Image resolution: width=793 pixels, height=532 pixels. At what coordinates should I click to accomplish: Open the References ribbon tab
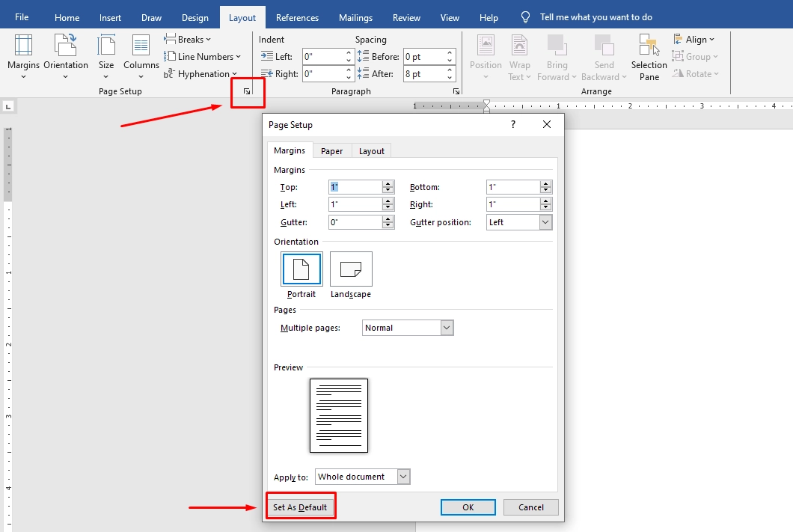297,16
